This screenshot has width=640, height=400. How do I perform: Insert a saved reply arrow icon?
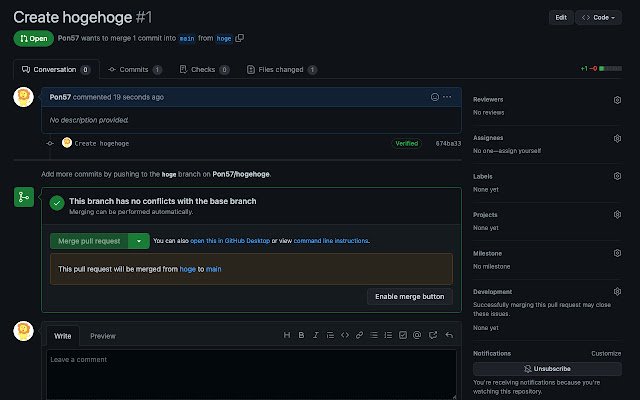[449, 335]
